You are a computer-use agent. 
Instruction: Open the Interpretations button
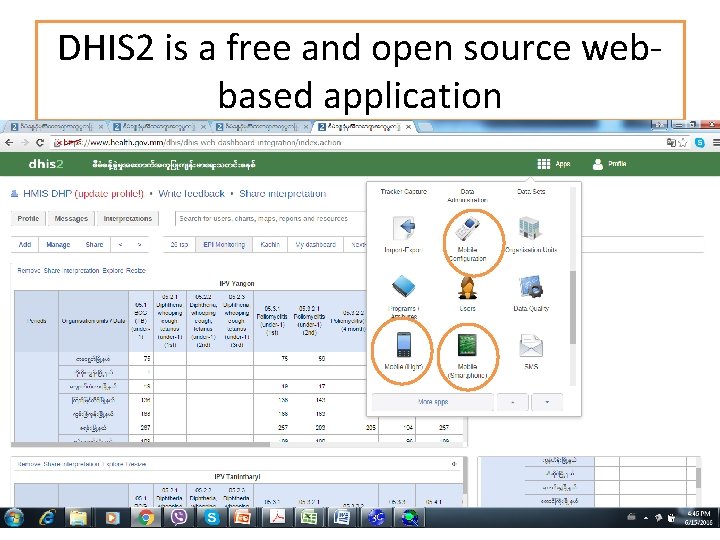point(128,219)
